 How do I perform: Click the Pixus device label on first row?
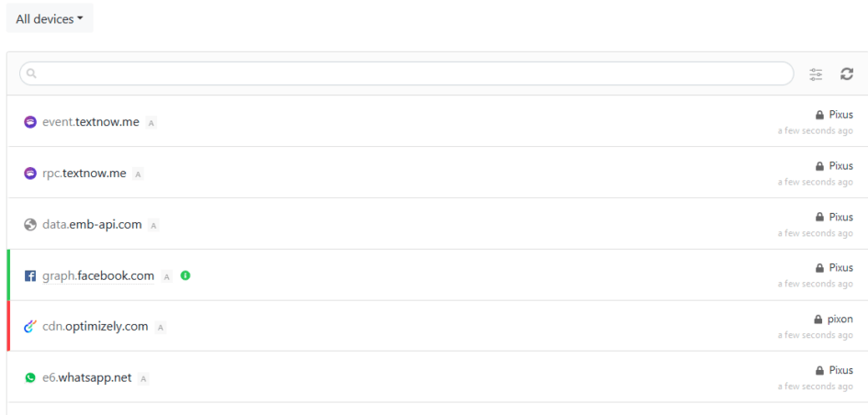840,115
